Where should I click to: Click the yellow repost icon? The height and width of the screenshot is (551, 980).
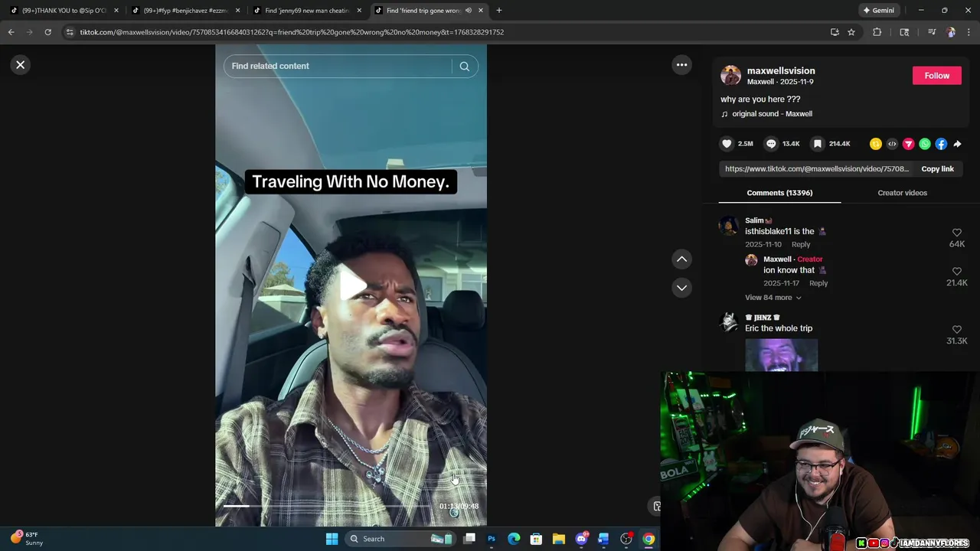pos(876,144)
